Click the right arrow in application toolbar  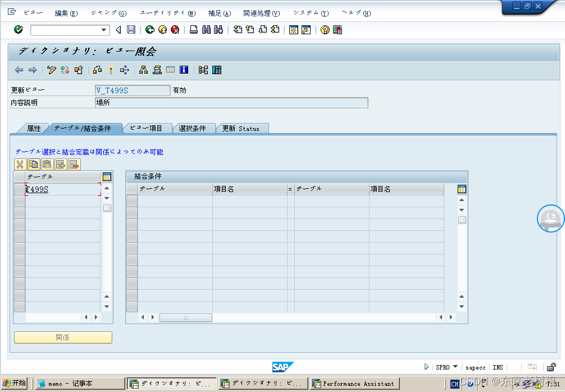[x=33, y=70]
